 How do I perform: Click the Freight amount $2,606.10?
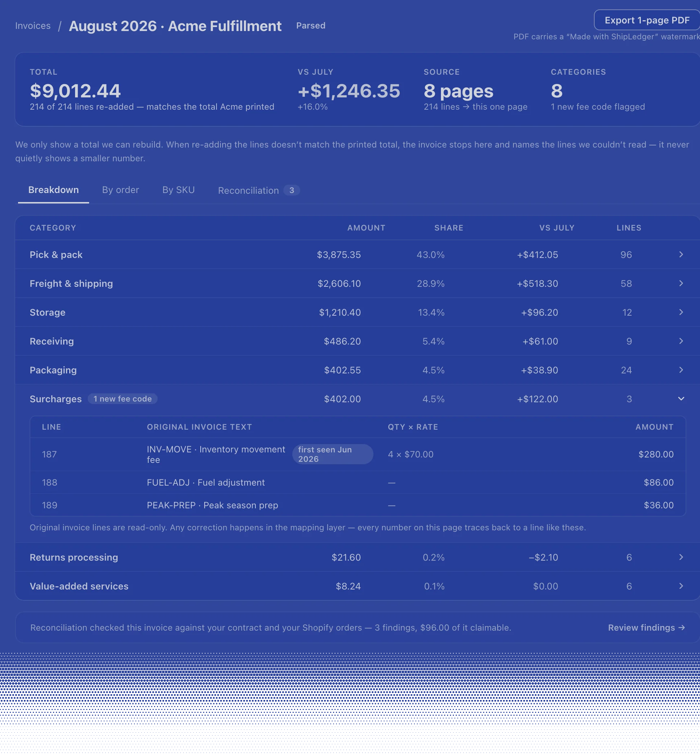click(339, 283)
